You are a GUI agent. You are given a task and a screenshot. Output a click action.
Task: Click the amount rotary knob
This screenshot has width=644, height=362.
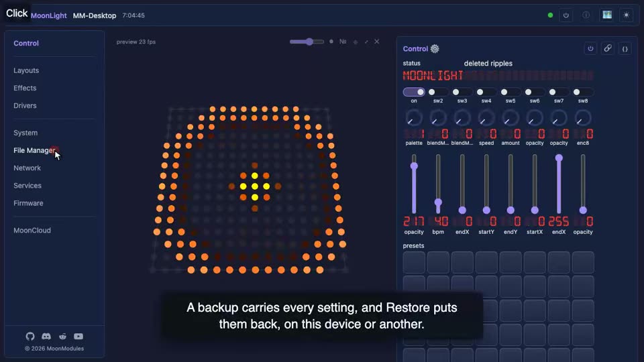(511, 118)
